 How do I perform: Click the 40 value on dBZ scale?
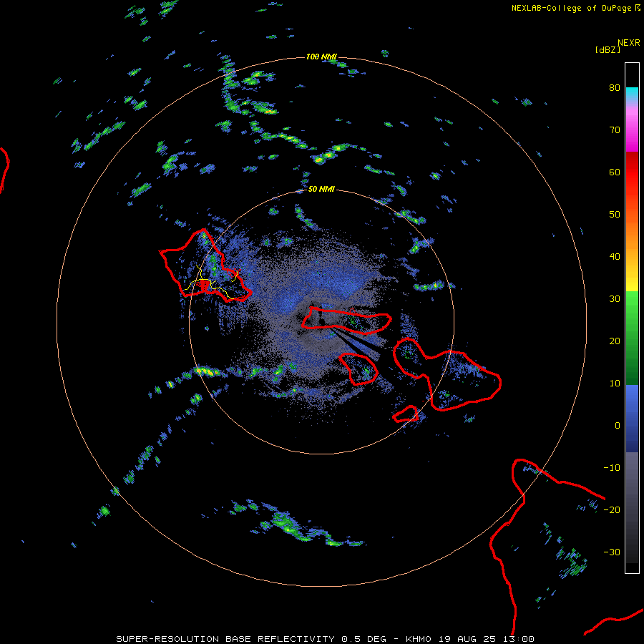click(x=615, y=257)
